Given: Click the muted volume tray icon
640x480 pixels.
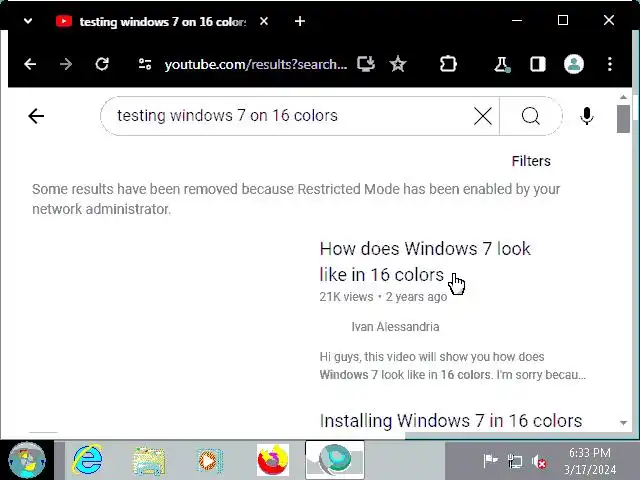Looking at the screenshot, I should coord(539,462).
